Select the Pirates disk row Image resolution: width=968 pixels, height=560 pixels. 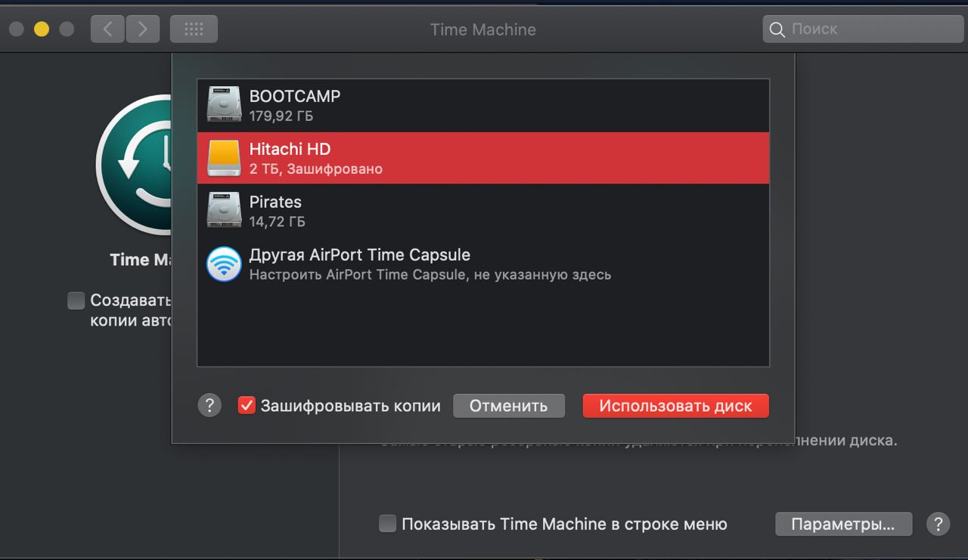click(483, 211)
